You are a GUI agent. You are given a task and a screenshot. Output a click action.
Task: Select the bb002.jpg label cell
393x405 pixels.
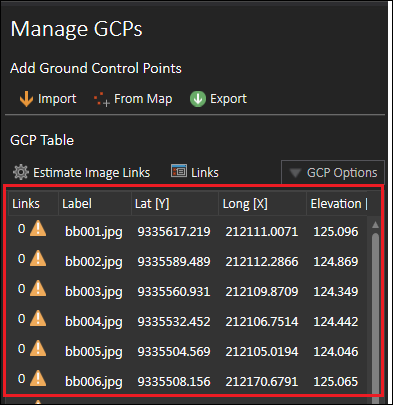94,262
